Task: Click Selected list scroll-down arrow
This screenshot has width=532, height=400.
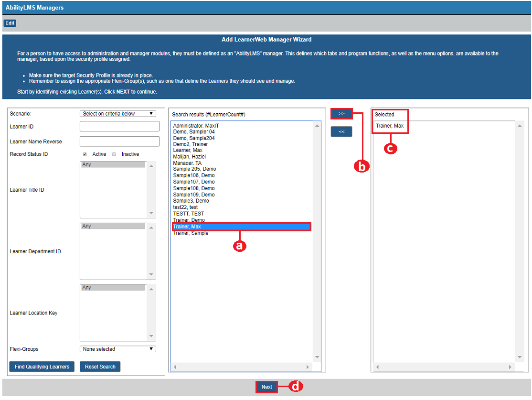Action: point(520,357)
